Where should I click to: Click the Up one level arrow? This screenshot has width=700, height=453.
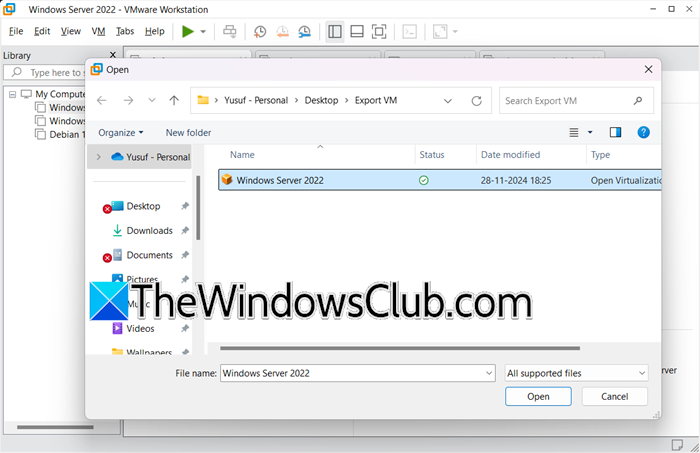coord(174,100)
